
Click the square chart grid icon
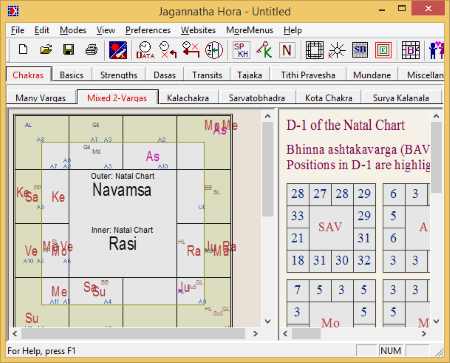pyautogui.click(x=314, y=50)
